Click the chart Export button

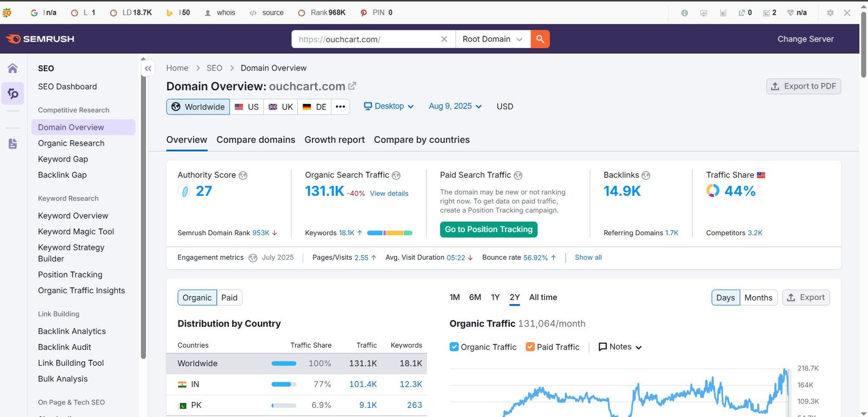(x=806, y=298)
